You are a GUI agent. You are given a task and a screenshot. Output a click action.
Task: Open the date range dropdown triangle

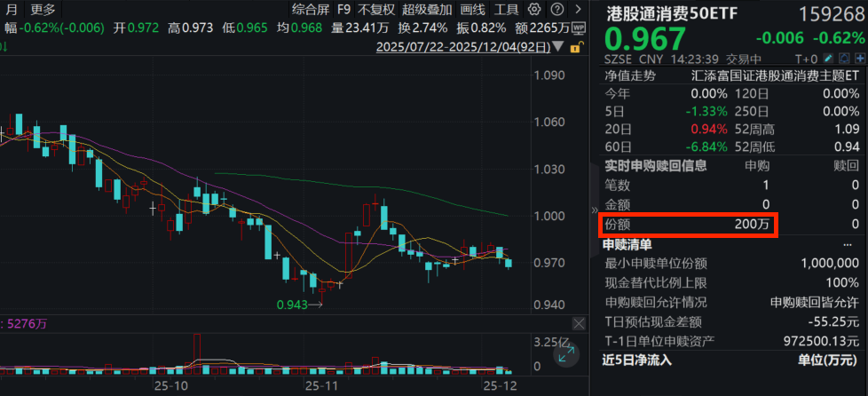(x=556, y=46)
